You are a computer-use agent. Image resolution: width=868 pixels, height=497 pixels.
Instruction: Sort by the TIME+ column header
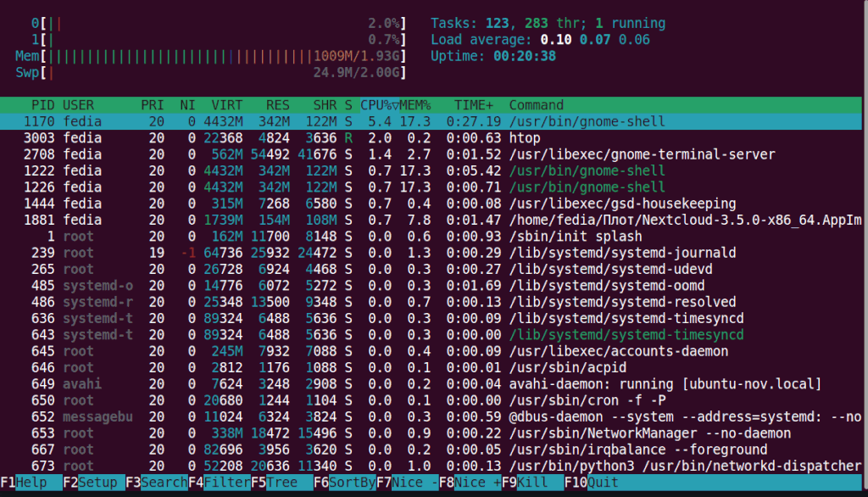tap(473, 105)
